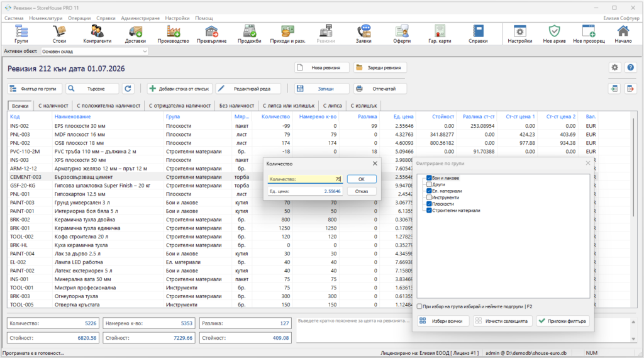Image resolution: width=644 pixels, height=358 pixels.
Task: Switch to the С наличност tab
Action: point(53,106)
